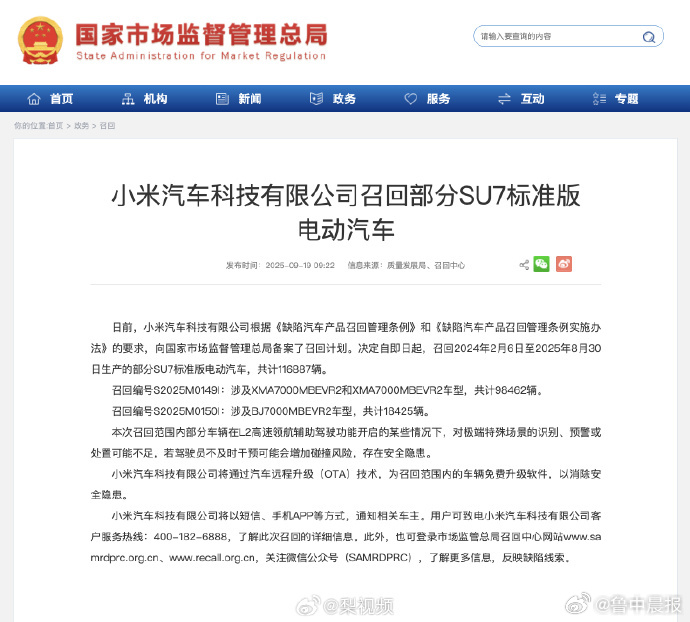Open the 服务 menu item
Viewport: 690px width, 622px height.
tap(438, 99)
